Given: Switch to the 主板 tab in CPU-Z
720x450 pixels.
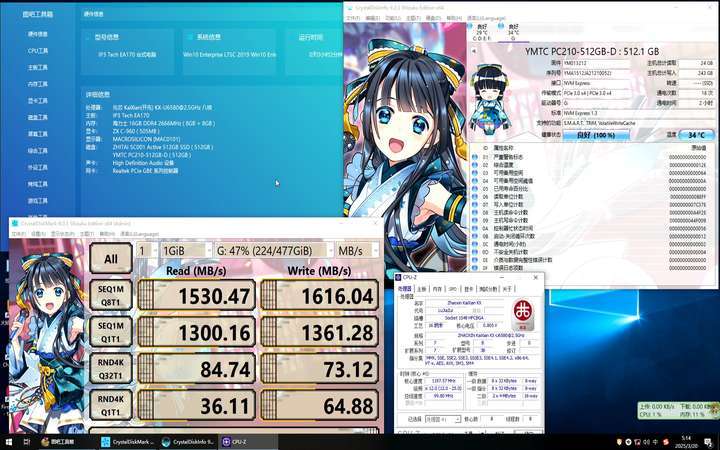Looking at the screenshot, I should [421, 289].
